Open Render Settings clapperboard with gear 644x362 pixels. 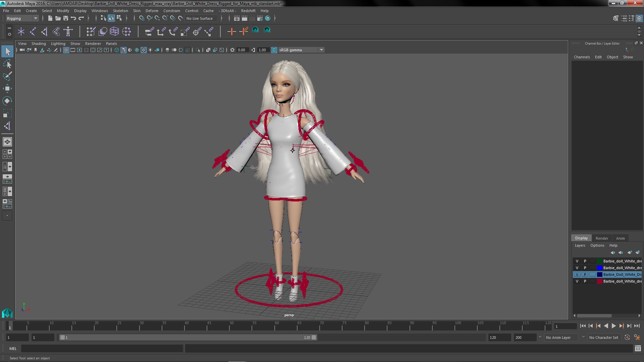tap(260, 18)
